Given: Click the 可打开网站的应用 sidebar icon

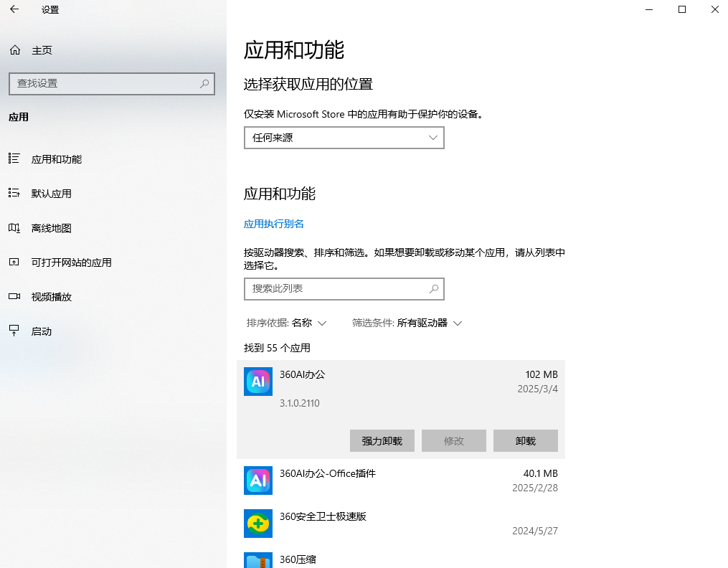Looking at the screenshot, I should point(14,262).
